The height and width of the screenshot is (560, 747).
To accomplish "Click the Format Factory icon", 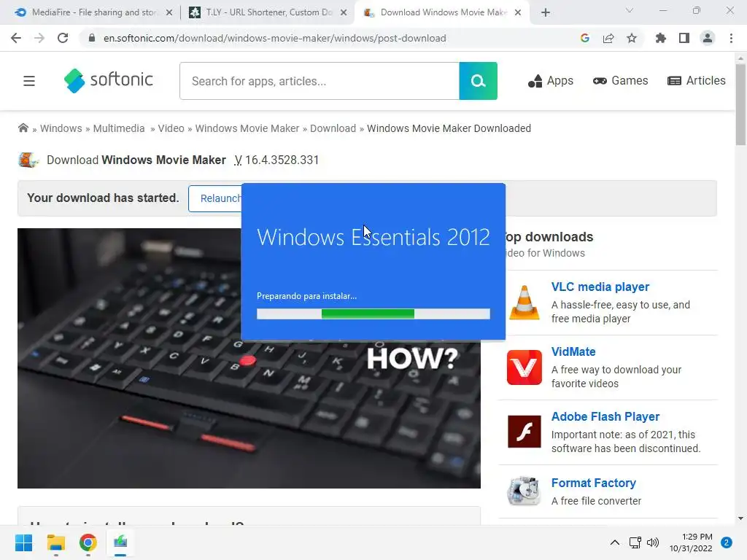I will pos(524,491).
